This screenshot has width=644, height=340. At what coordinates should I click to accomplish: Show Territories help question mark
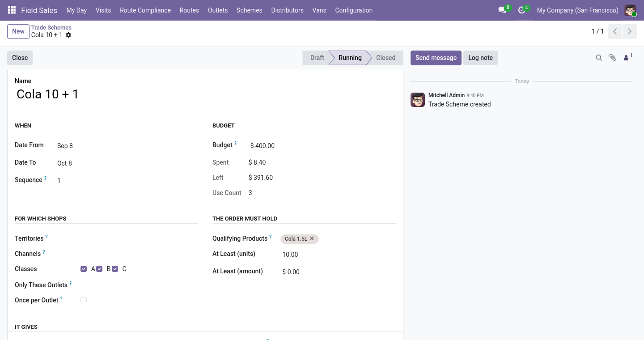(x=47, y=237)
